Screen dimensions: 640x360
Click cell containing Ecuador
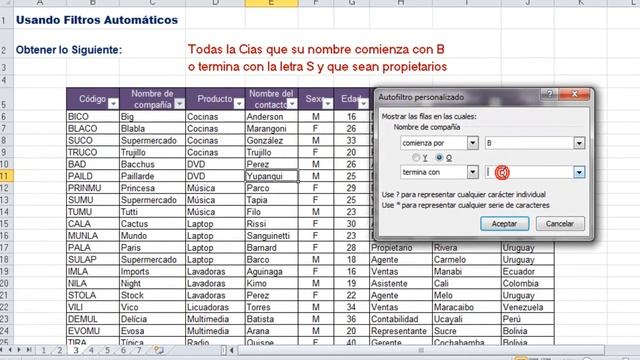[527, 272]
